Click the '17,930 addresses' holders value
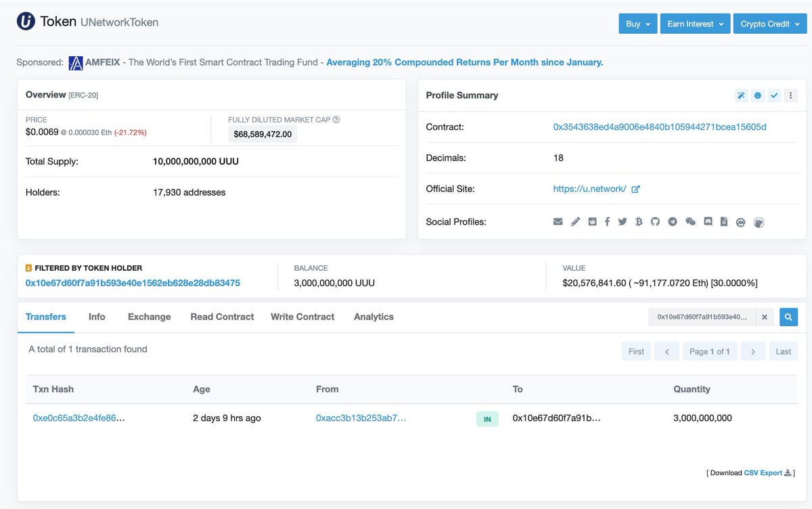This screenshot has width=812, height=509. [189, 192]
